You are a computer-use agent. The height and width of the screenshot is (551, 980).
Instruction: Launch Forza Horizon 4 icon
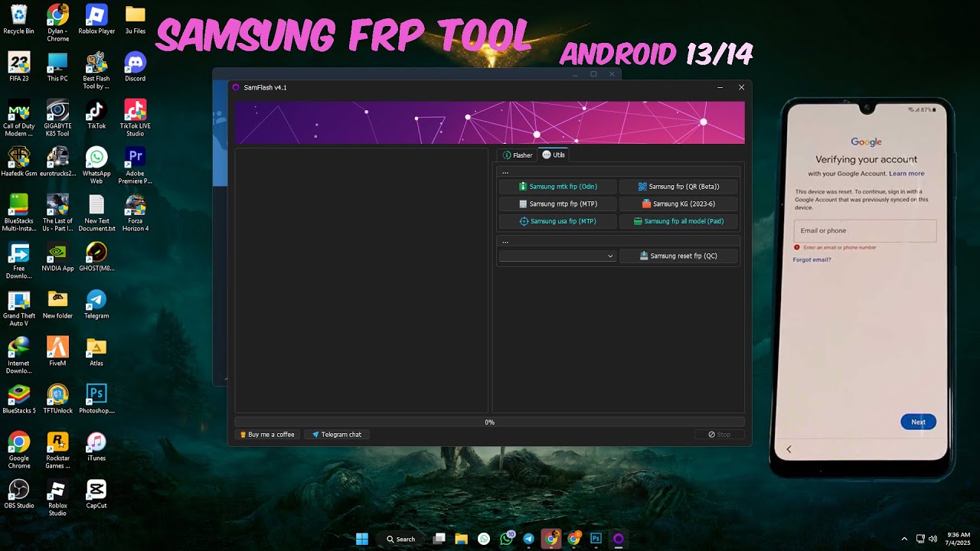click(x=136, y=213)
